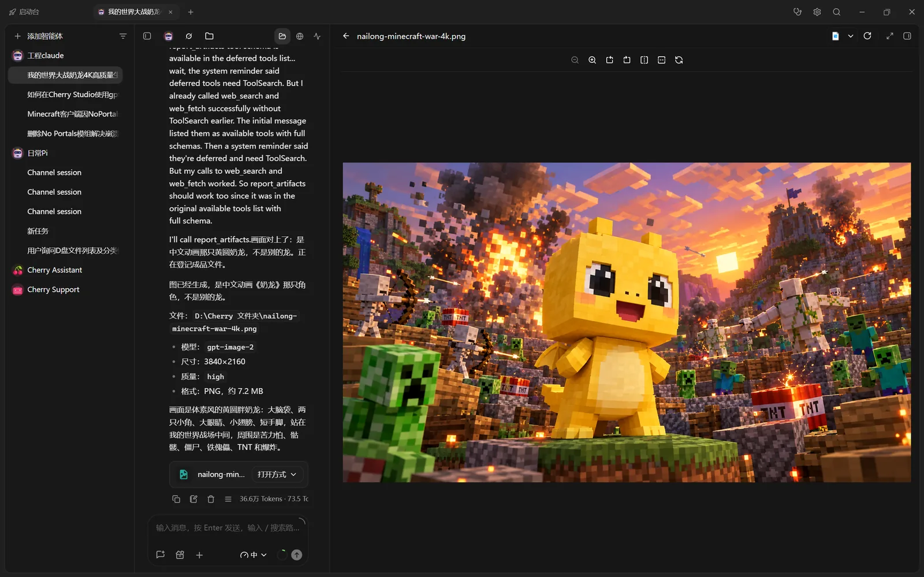Copy the assistant message
Viewport: 924px width, 577px height.
point(176,499)
